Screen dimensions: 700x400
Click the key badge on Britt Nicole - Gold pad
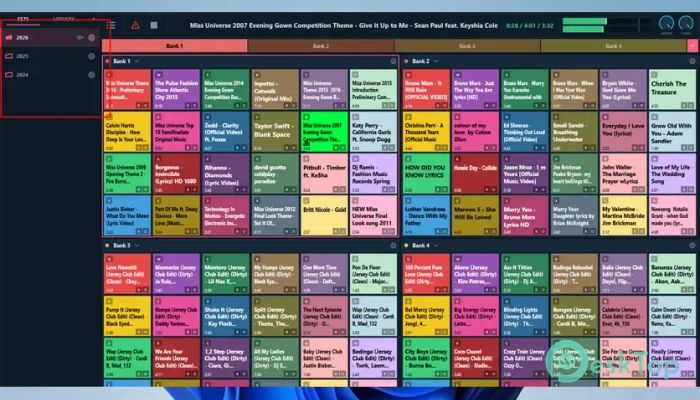[x=306, y=201]
